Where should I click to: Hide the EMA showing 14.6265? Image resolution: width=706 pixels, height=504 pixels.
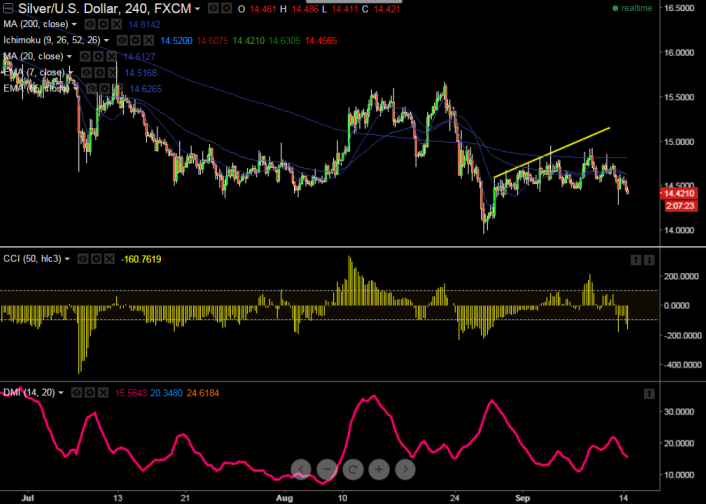91,89
